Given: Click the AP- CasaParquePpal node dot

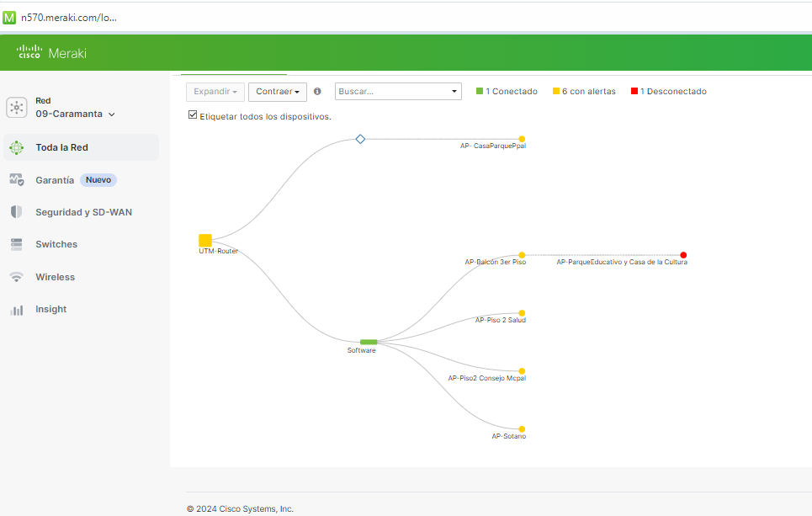Looking at the screenshot, I should pyautogui.click(x=522, y=139).
